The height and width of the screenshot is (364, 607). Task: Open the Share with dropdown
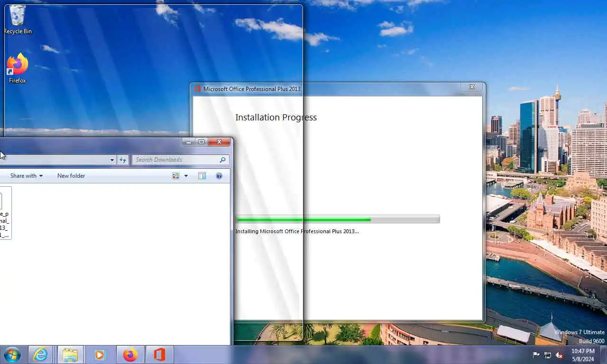[27, 176]
